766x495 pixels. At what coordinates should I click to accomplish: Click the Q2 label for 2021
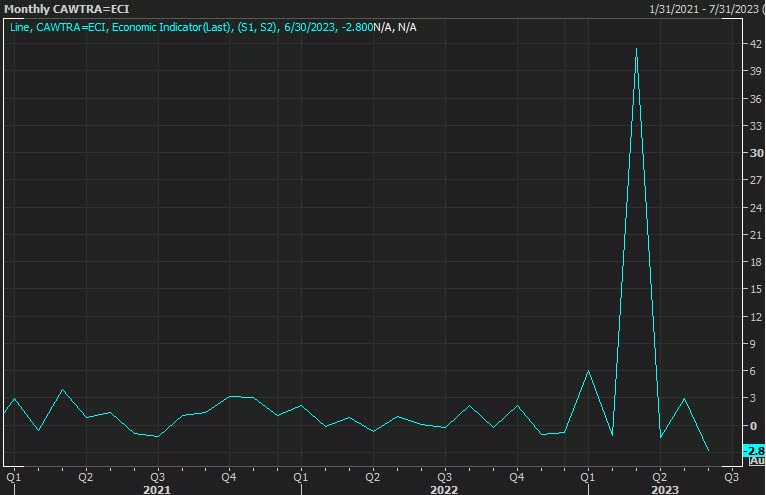tap(85, 477)
